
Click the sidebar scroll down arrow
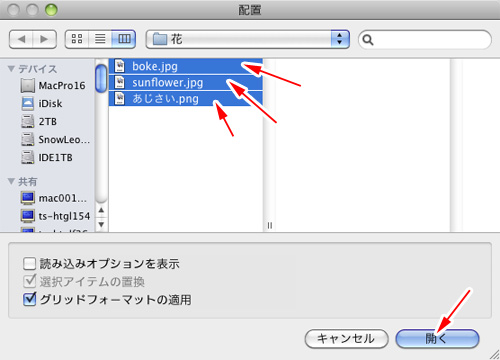101,225
